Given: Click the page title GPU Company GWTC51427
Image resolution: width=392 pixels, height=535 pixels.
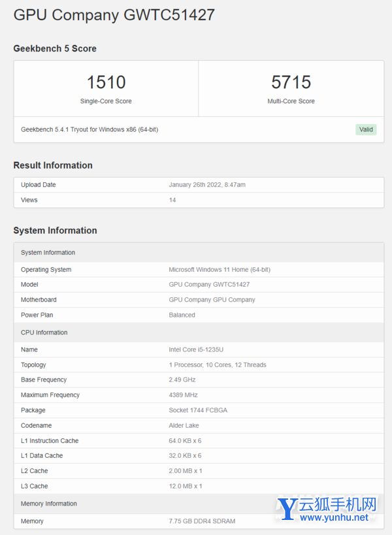Looking at the screenshot, I should [114, 15].
